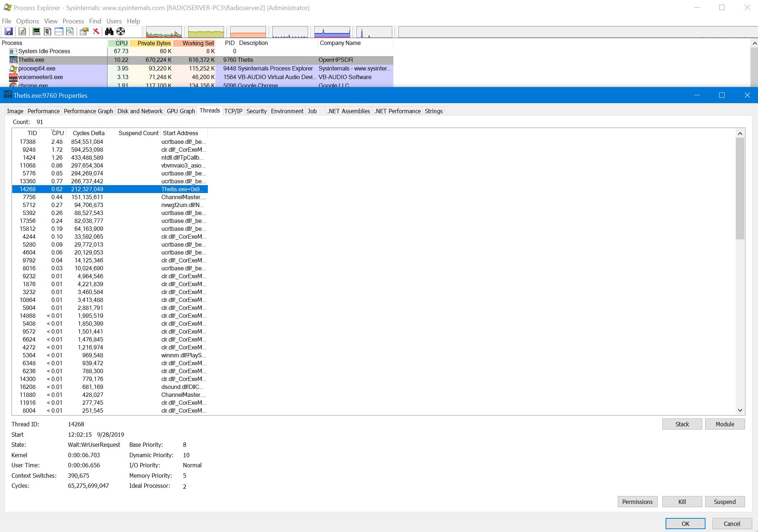758x532 pixels.
Task: Switch to the Strings tab
Action: 434,111
